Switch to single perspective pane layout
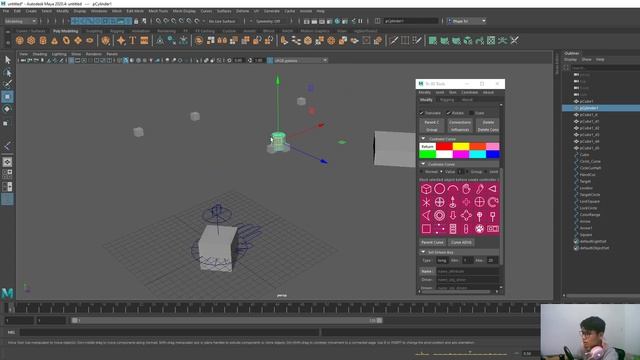The height and width of the screenshot is (360, 640). tap(7, 162)
